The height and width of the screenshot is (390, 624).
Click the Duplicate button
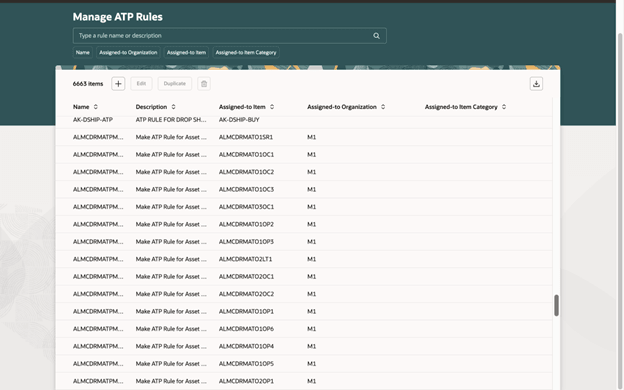[x=175, y=84]
